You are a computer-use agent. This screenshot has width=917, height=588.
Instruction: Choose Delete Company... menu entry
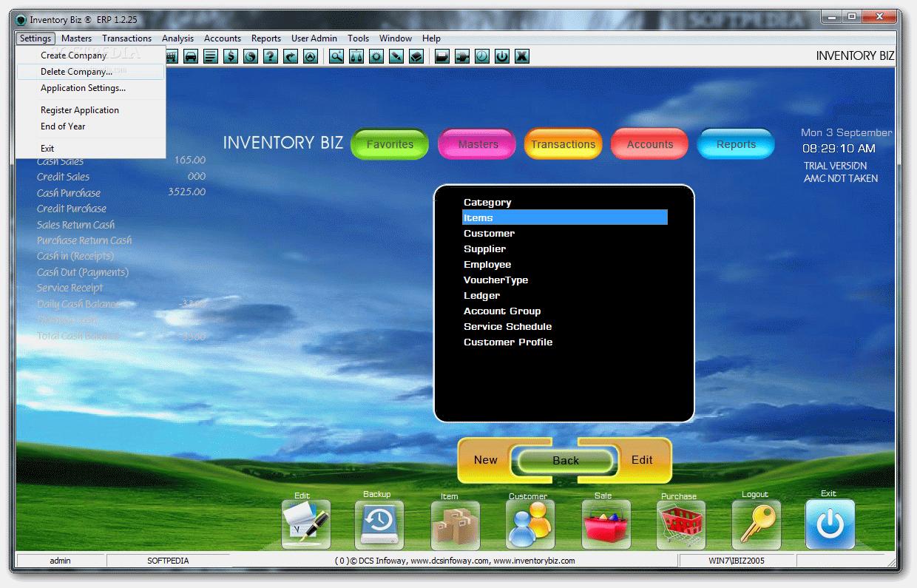point(90,72)
